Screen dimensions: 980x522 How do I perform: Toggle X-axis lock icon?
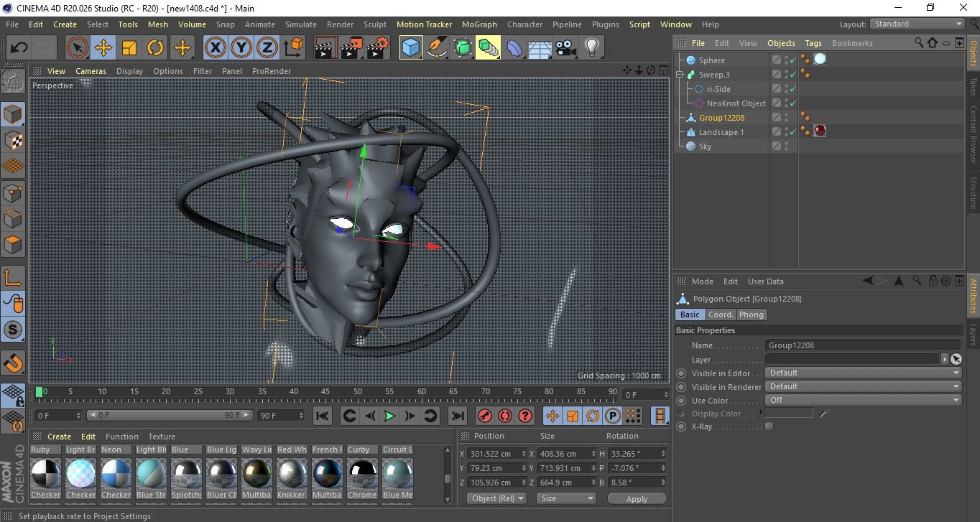215,48
